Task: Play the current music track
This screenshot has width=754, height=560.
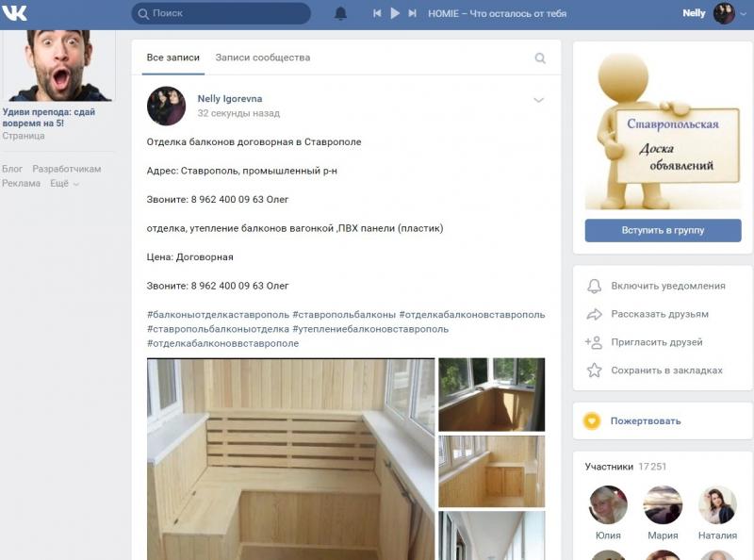Action: tap(395, 13)
